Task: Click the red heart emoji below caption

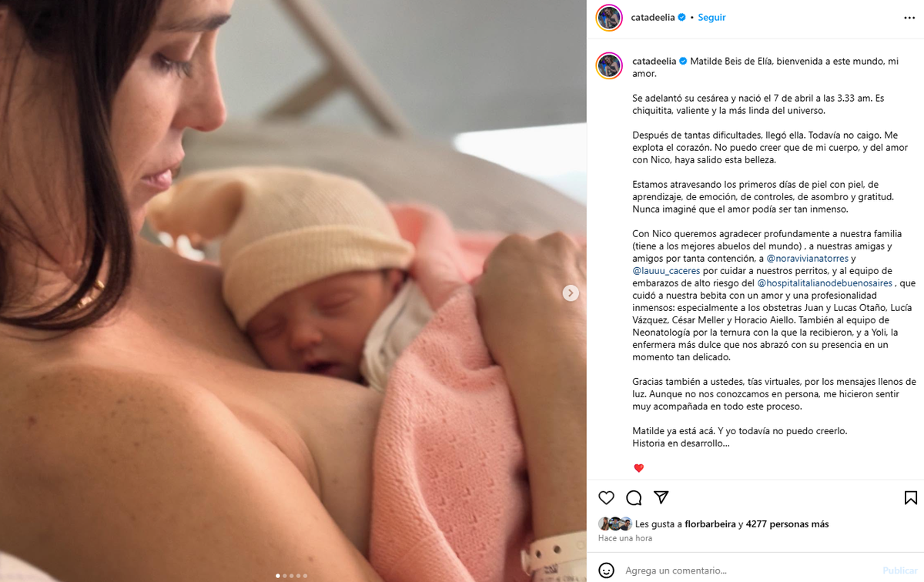Action: coord(638,468)
